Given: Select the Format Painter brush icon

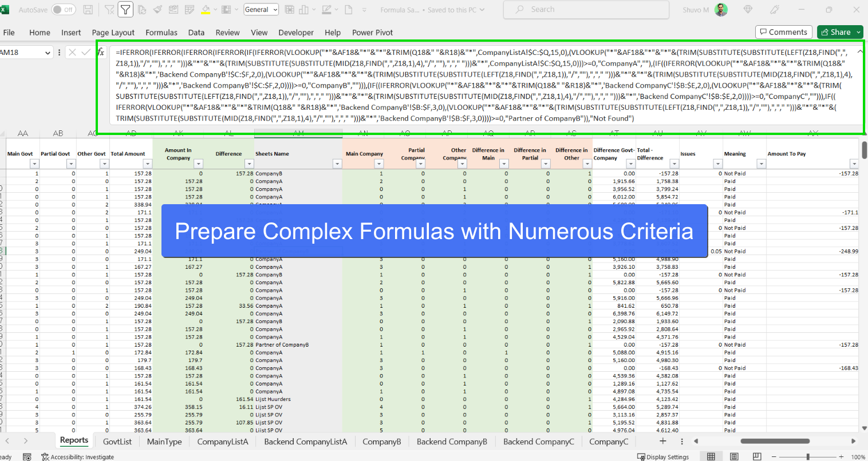Looking at the screenshot, I should (x=157, y=10).
